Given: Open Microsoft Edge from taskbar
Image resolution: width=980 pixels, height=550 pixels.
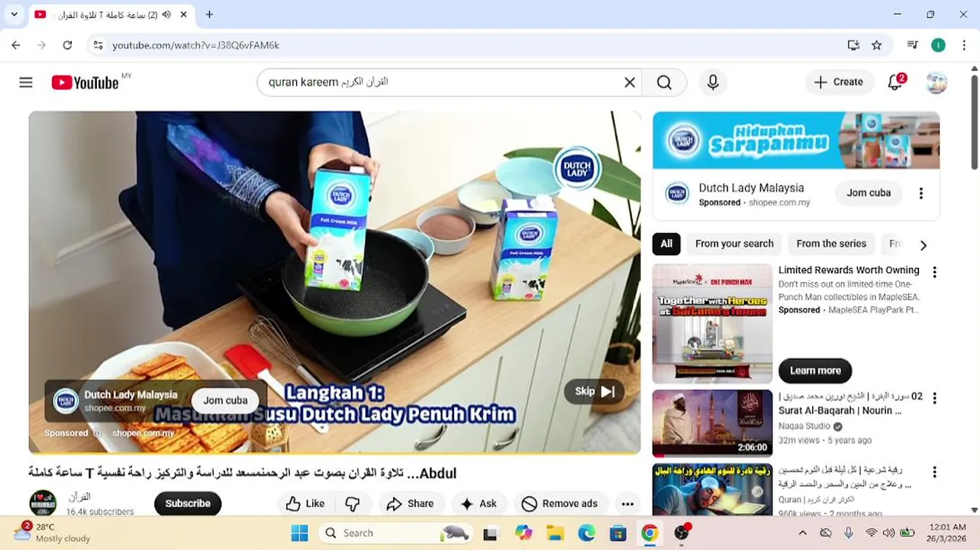Looking at the screenshot, I should [586, 533].
